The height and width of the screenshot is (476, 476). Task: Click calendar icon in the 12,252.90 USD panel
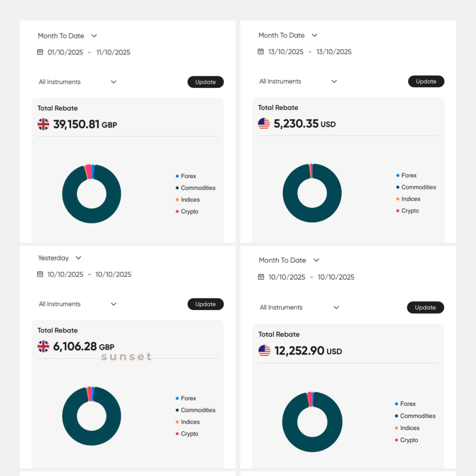[x=261, y=277]
